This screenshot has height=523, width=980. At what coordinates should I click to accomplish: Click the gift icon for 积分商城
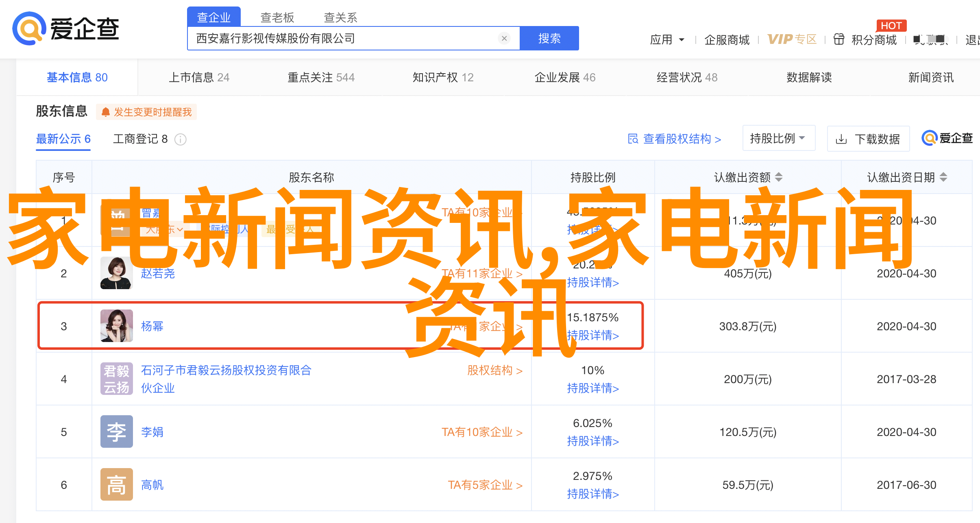839,39
